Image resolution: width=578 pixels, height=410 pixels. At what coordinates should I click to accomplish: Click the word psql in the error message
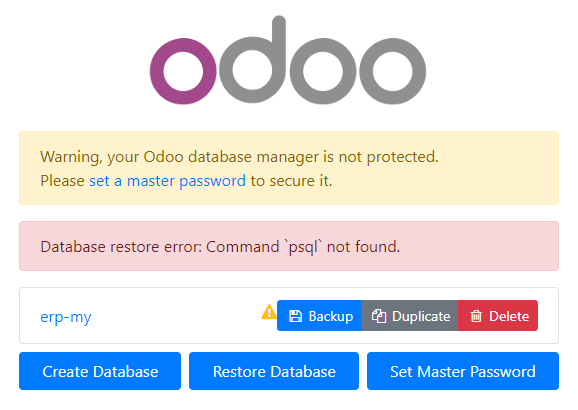coord(303,247)
